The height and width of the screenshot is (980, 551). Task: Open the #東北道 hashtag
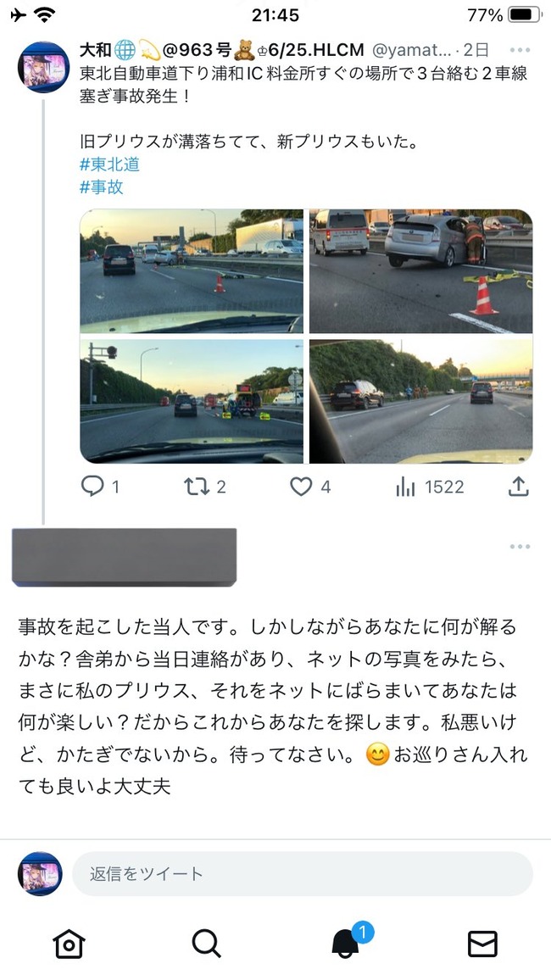tap(109, 164)
